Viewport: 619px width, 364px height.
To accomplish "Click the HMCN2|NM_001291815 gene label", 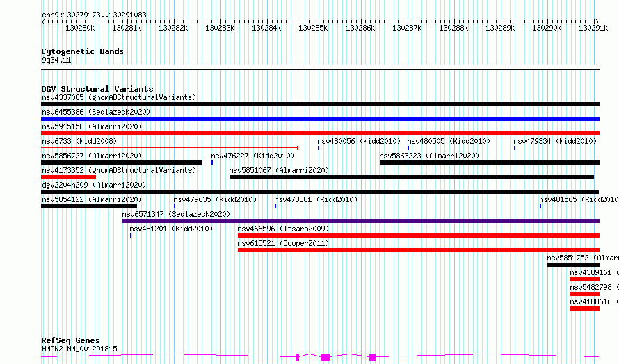I will [x=79, y=349].
